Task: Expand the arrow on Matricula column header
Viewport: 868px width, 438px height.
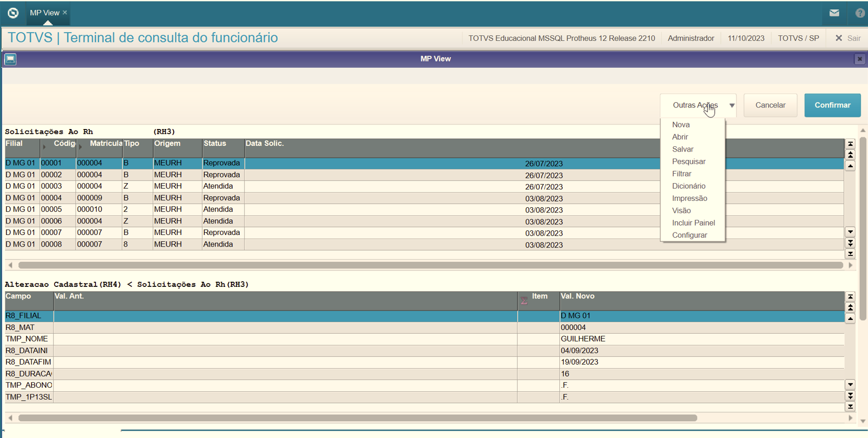Action: (x=80, y=147)
